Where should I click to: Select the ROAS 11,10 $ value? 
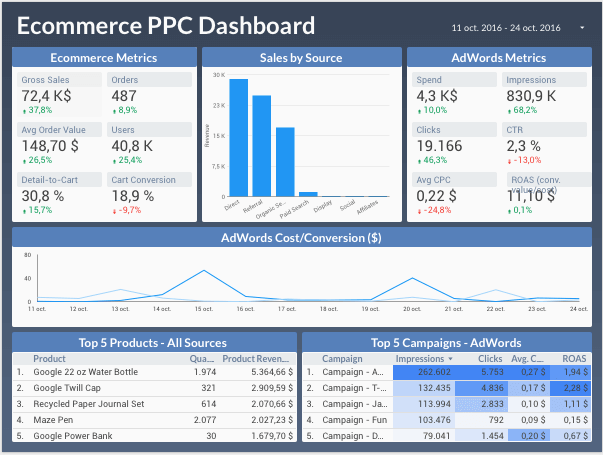530,196
